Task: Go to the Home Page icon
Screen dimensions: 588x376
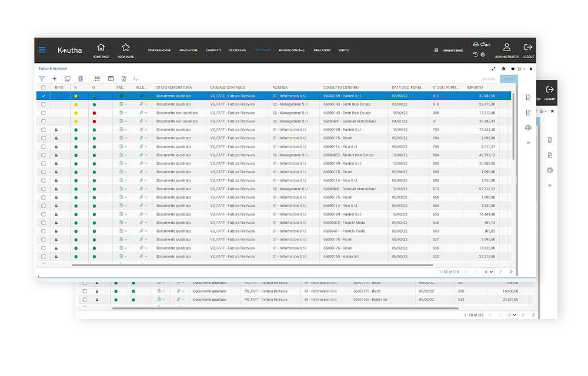Action: coord(101,48)
